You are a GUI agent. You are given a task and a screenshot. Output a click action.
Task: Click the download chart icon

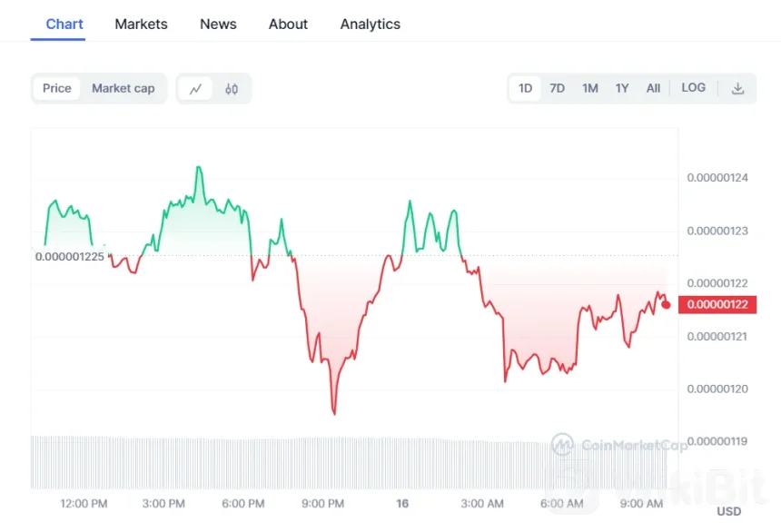click(737, 88)
